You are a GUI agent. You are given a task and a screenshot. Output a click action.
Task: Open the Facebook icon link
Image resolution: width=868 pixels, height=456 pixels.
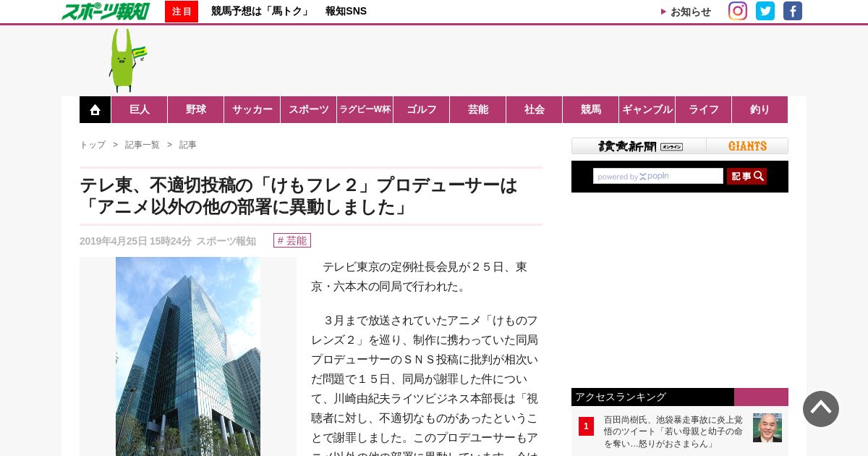(793, 11)
